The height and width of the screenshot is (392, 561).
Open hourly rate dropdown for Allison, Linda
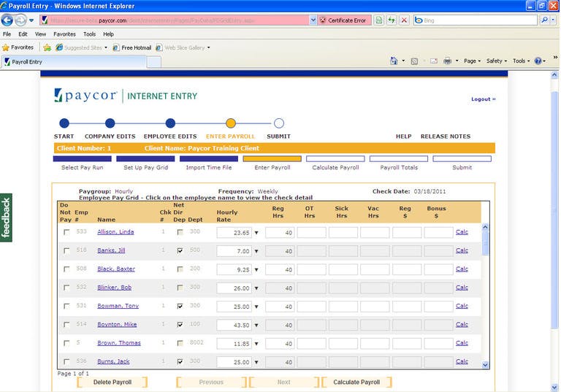pos(256,233)
